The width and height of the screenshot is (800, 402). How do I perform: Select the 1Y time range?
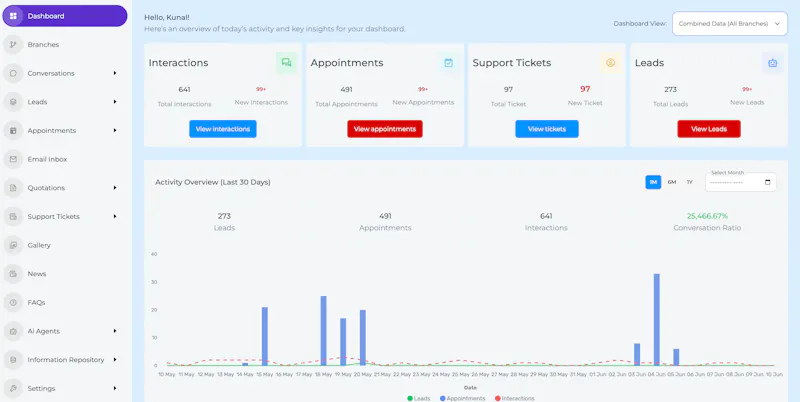click(689, 182)
